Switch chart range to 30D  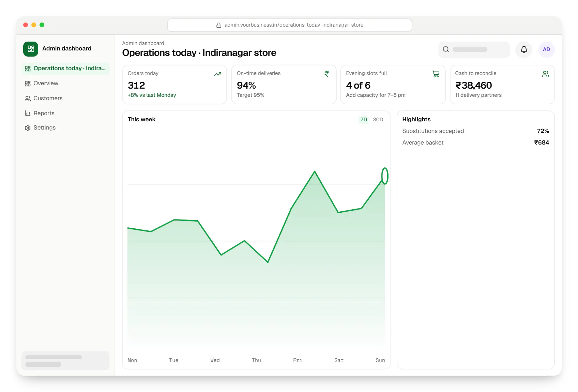click(378, 120)
